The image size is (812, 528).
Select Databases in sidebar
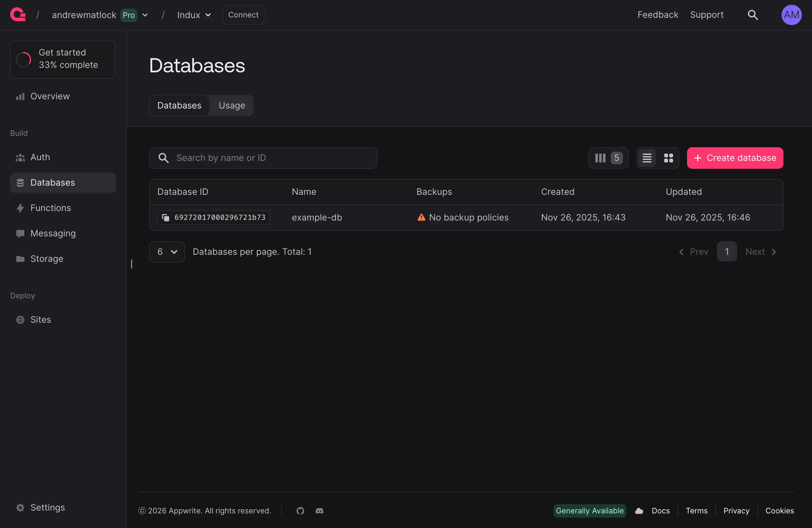[63, 182]
